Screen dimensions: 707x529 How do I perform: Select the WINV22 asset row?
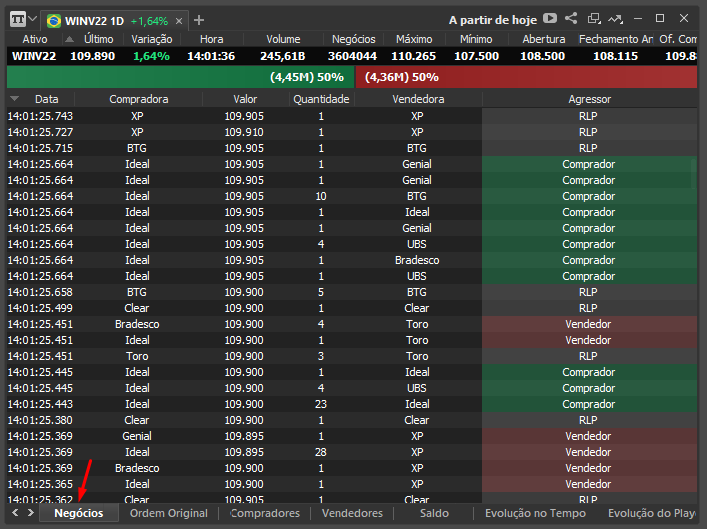[x=352, y=56]
